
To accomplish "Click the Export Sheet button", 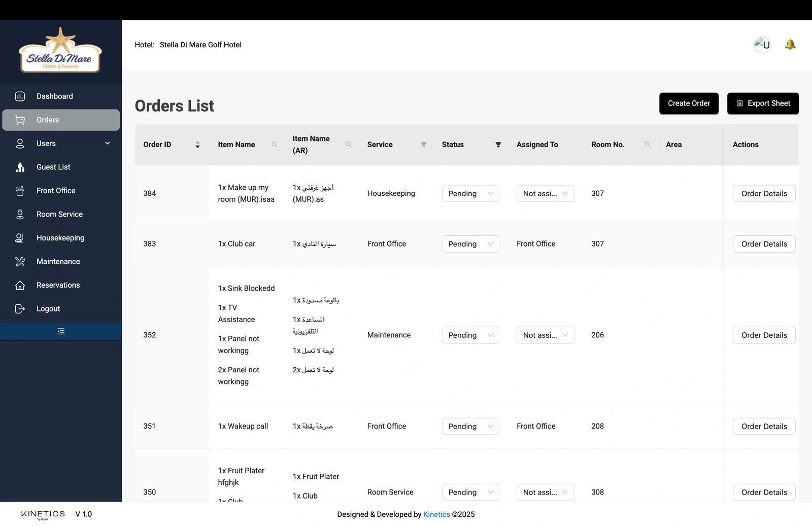I will tap(762, 103).
